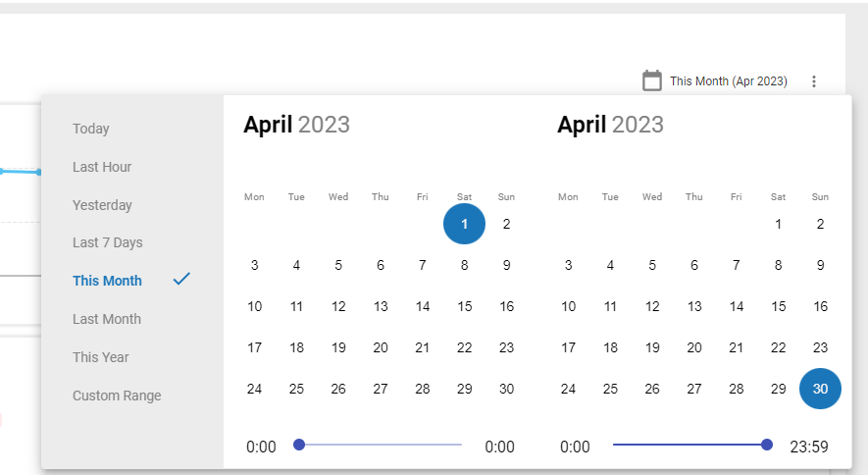Select the Yesterday preset
This screenshot has height=475, width=868.
[102, 205]
